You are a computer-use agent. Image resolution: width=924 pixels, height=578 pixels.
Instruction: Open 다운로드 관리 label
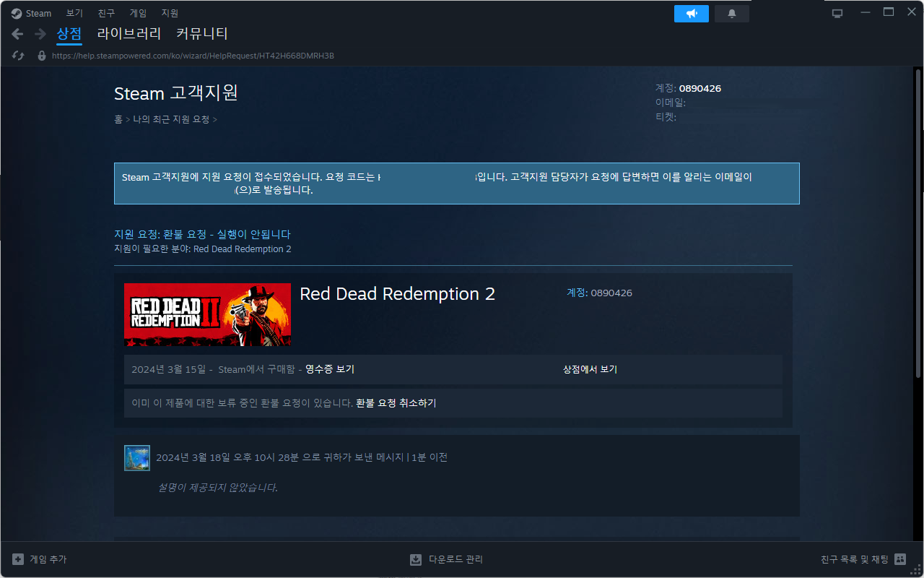pyautogui.click(x=456, y=559)
